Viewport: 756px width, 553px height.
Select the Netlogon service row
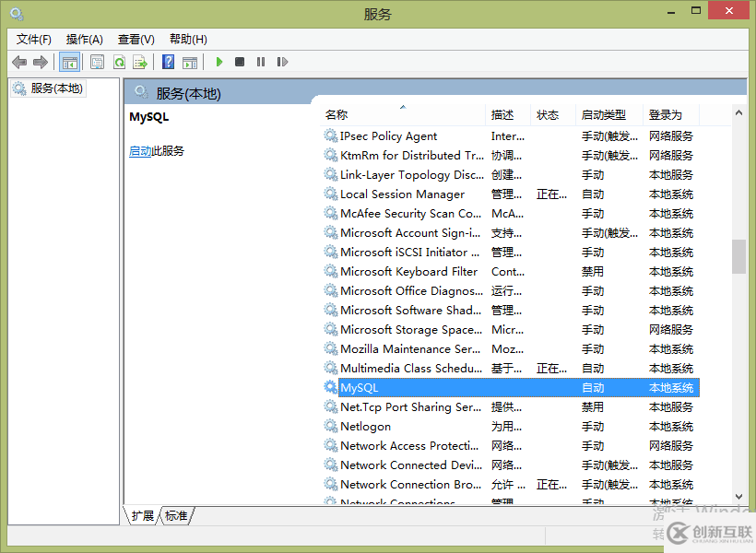[x=510, y=426]
